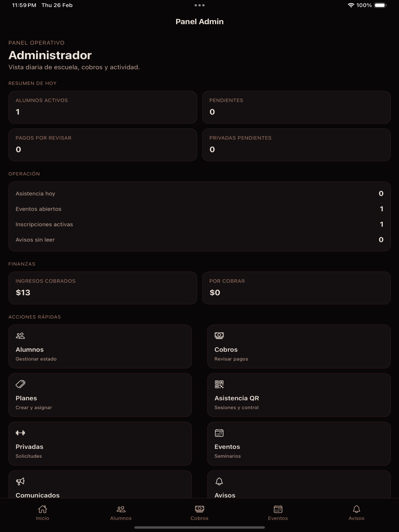Image resolution: width=399 pixels, height=532 pixels.
Task: Tap the banknote icon in bottom bar
Action: tap(199, 509)
